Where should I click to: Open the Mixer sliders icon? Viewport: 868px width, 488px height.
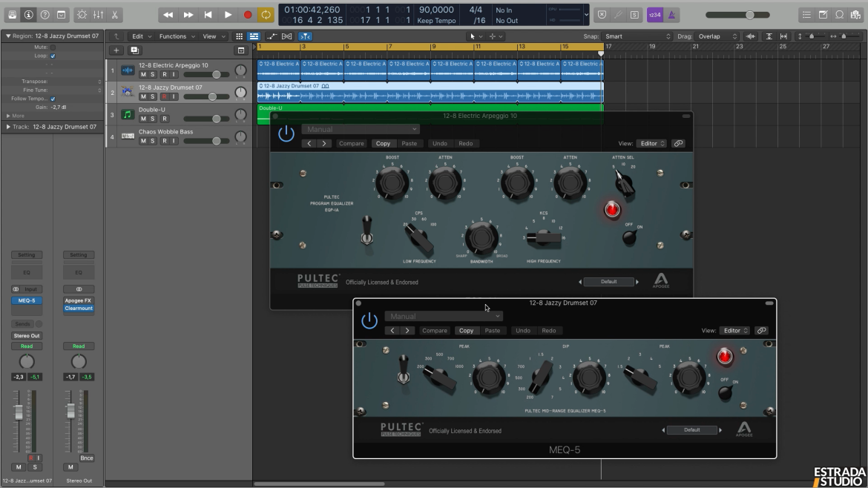98,15
